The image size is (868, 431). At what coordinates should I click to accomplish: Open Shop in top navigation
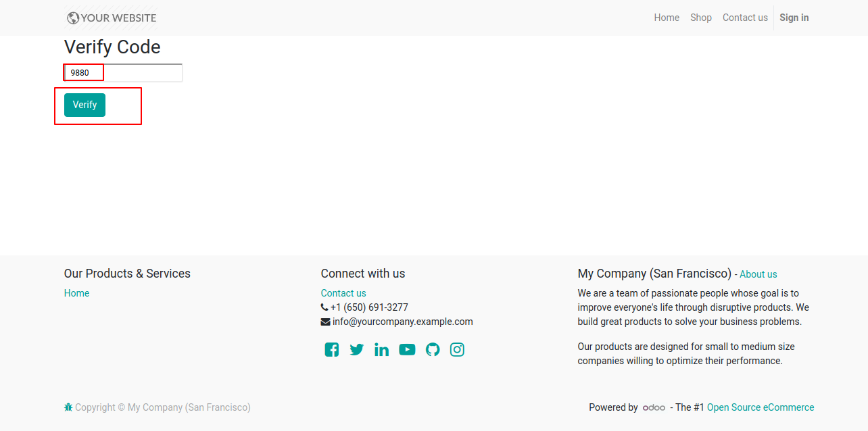pyautogui.click(x=701, y=18)
